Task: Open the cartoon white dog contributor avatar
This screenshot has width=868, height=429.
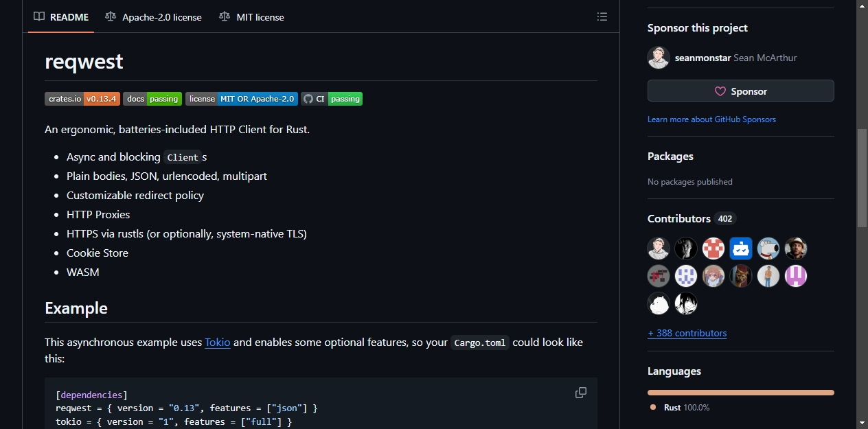Action: [768, 248]
